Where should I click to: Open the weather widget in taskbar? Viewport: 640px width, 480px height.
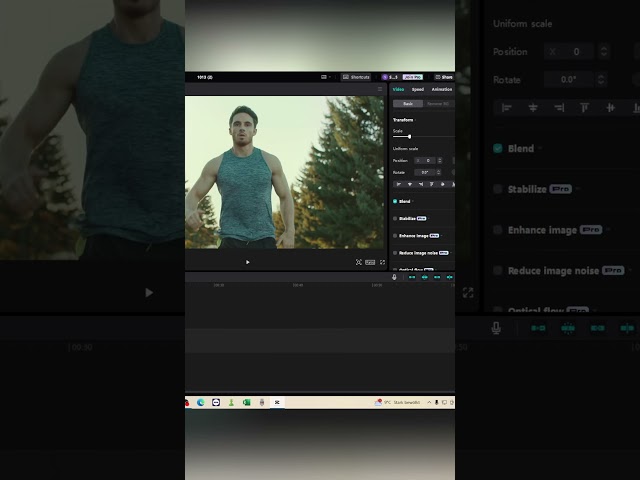pos(397,402)
